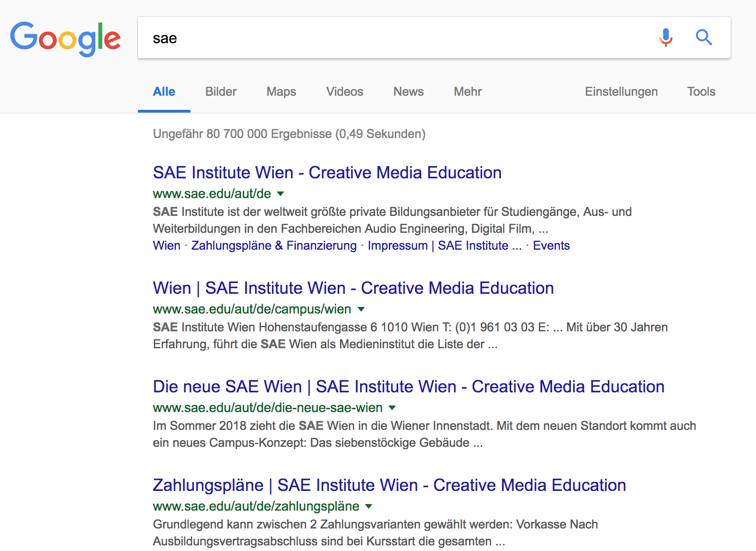Expand dropdown arrow next to zahlungspläne URL
Viewport: 756px width, 551px height.
369,506
